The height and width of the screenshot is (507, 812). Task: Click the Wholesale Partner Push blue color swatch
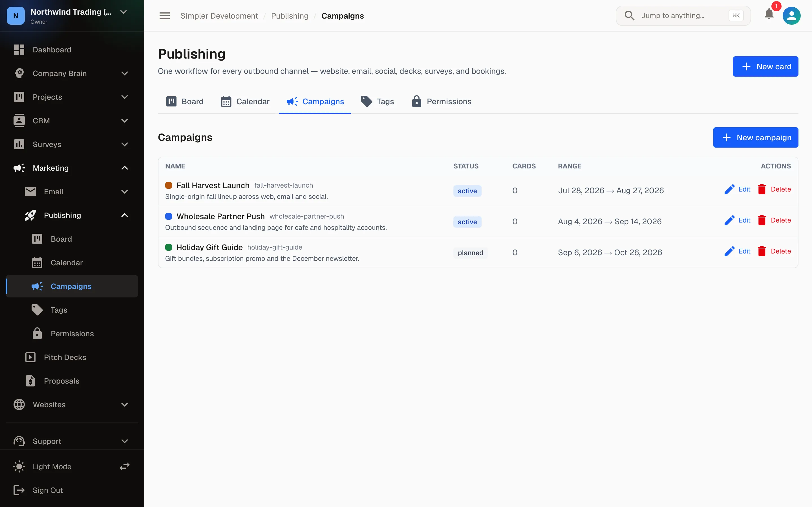pos(169,216)
